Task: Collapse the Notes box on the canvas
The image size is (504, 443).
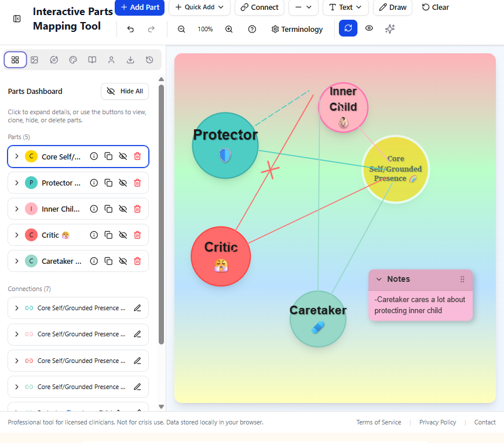Action: click(x=379, y=279)
